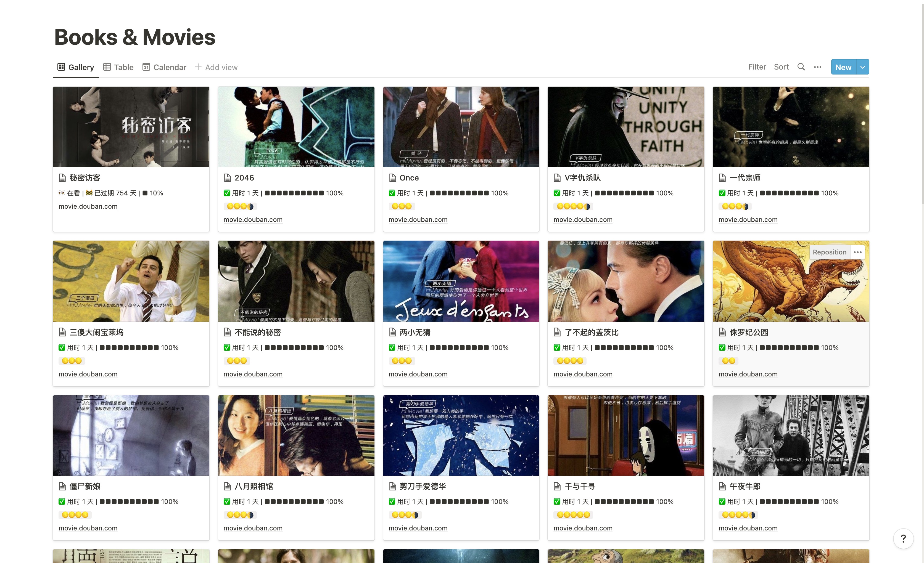Image resolution: width=924 pixels, height=563 pixels.
Task: Open the Sort options
Action: coord(781,67)
